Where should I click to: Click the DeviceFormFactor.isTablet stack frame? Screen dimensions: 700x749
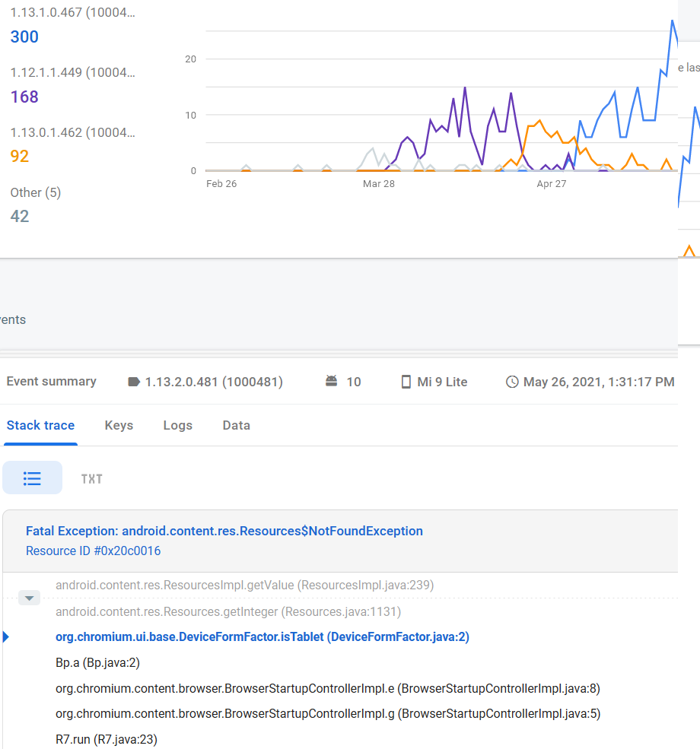coord(262,637)
